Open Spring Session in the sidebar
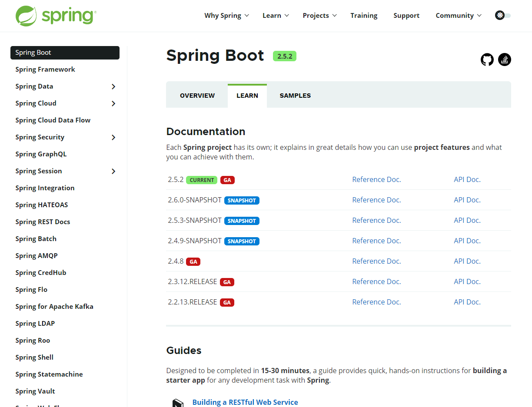532x407 pixels. [39, 171]
